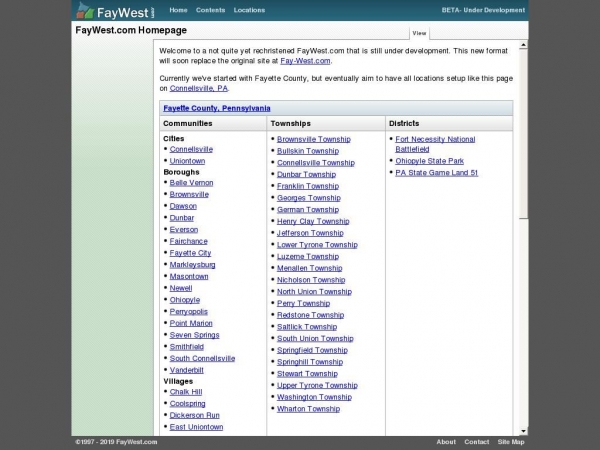Open the Lower Tyrone Township link
Screen dimensions: 600x450
[317, 245]
